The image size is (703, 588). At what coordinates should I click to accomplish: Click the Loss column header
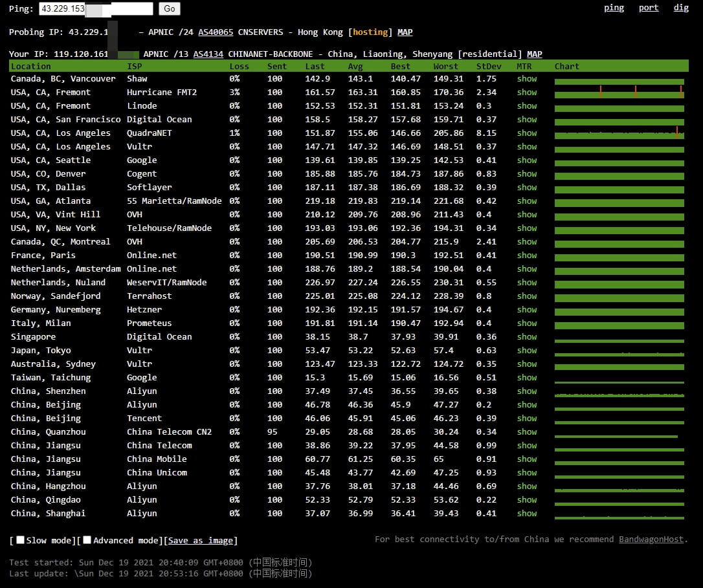pos(239,67)
